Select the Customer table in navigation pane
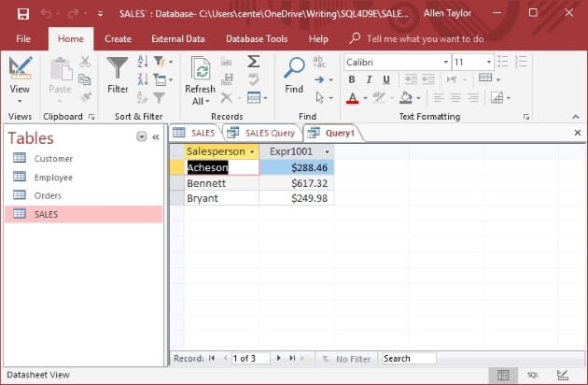Viewport: 588px width, 385px height. 53,158
